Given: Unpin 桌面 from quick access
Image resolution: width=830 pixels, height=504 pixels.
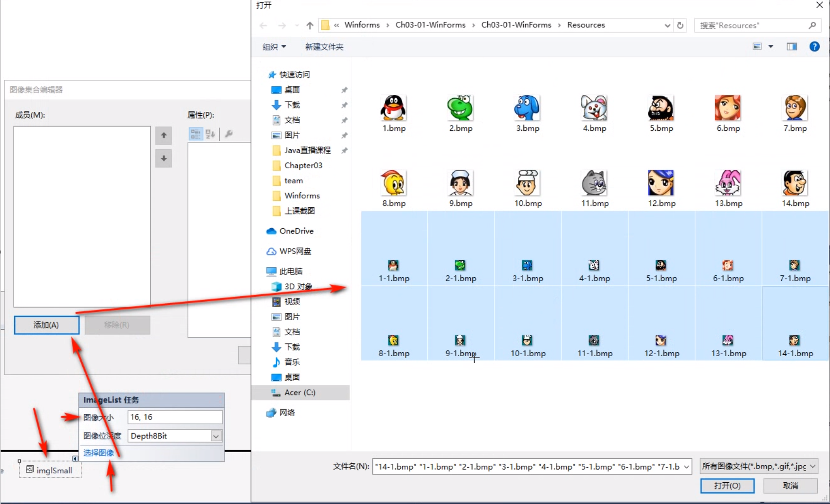Looking at the screenshot, I should pos(344,89).
